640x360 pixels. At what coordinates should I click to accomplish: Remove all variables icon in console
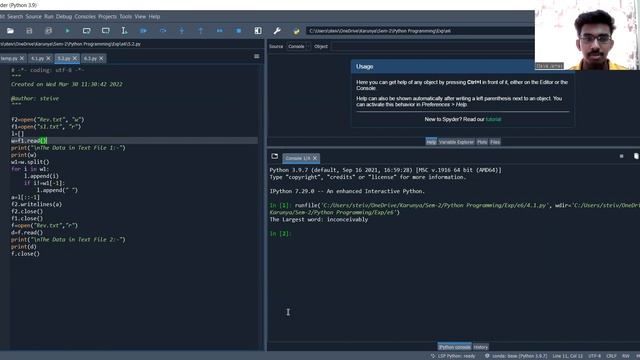click(636, 156)
